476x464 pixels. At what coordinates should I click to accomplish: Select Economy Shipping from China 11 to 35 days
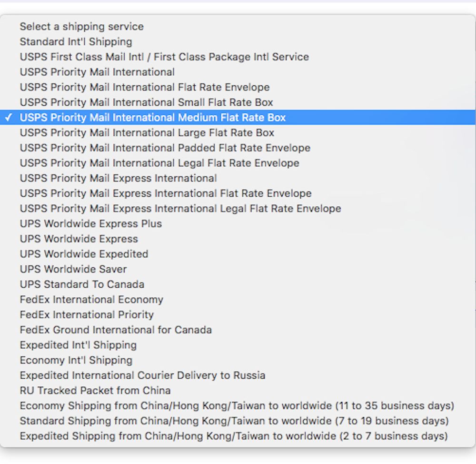238,406
